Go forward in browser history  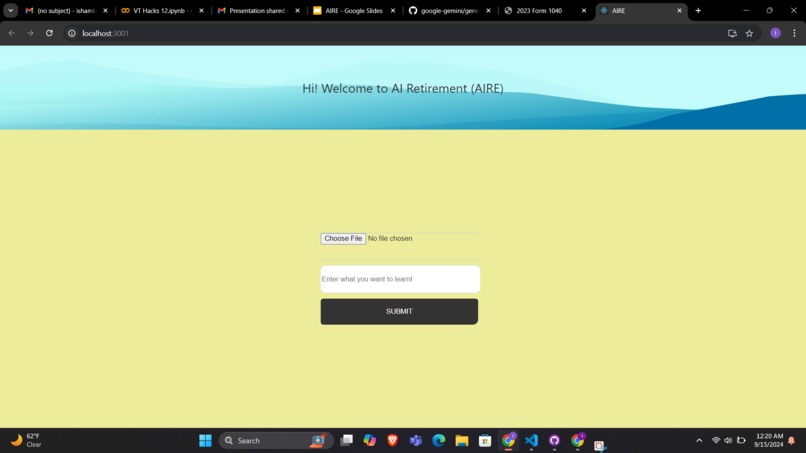pos(30,33)
